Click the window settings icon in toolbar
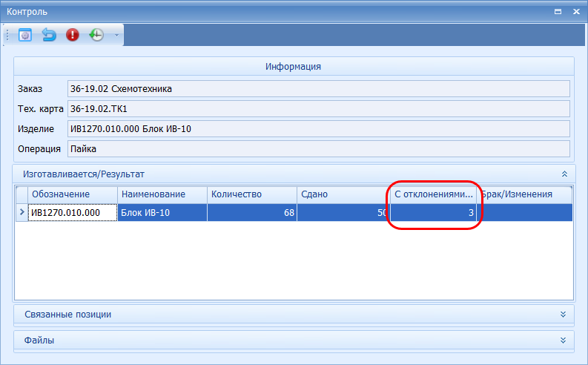This screenshot has width=588, height=365. coord(25,35)
